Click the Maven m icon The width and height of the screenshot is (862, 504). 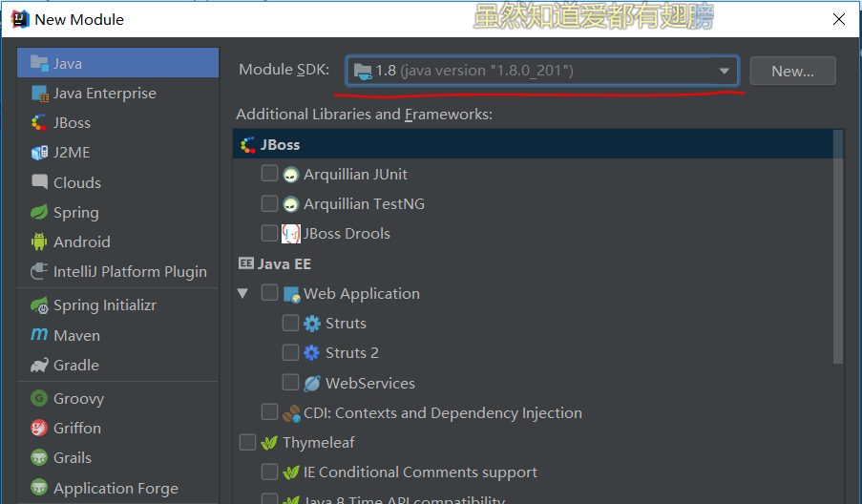(x=39, y=334)
